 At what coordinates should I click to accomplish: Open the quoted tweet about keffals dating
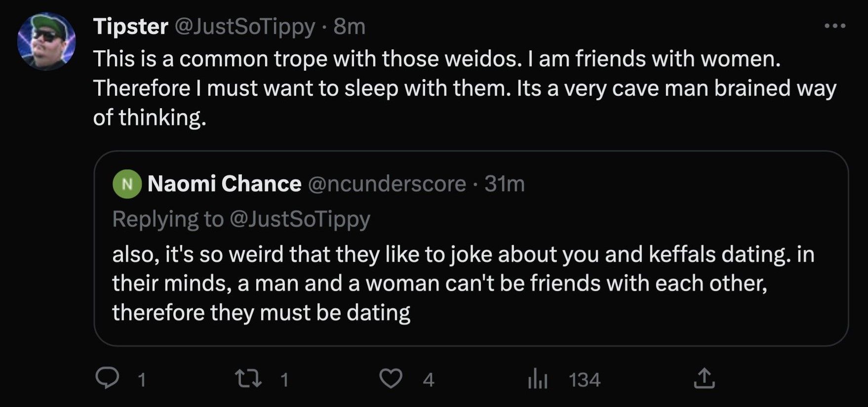coord(471,248)
